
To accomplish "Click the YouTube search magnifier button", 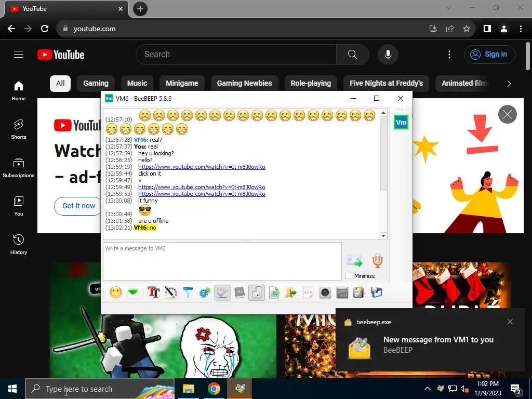I will tap(353, 54).
